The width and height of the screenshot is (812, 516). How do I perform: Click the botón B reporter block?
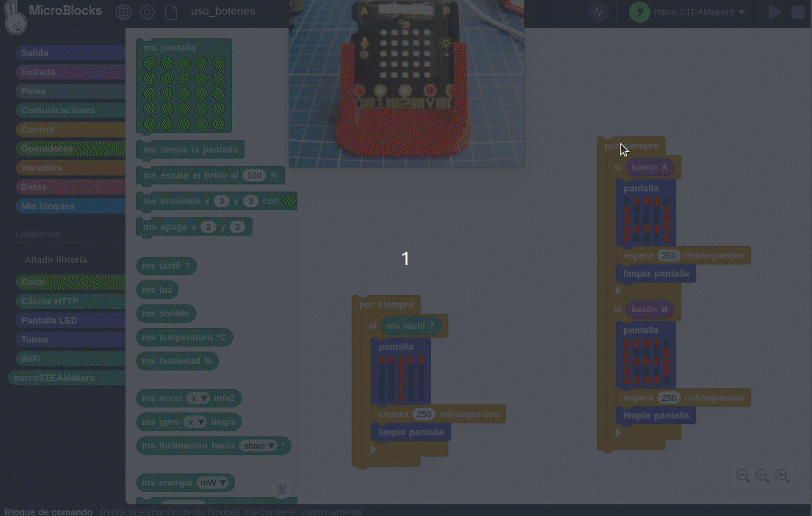[650, 310]
